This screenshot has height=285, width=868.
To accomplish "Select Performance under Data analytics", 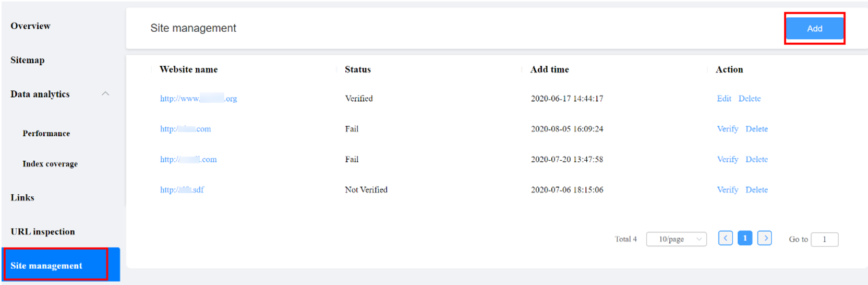I will (x=46, y=134).
